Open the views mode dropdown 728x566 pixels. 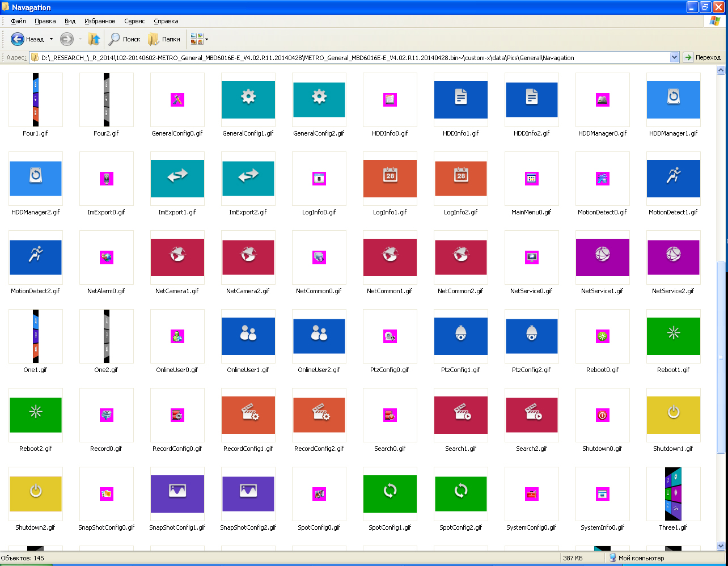pyautogui.click(x=200, y=39)
